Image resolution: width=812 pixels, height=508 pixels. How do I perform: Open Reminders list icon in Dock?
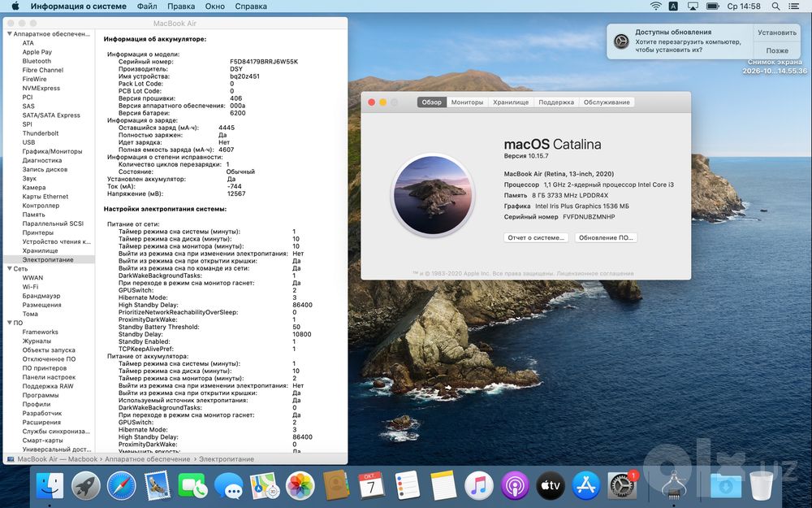tap(407, 486)
